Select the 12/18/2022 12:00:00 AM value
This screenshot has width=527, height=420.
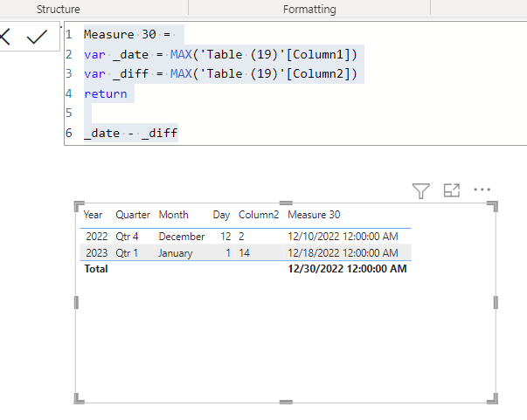click(343, 253)
